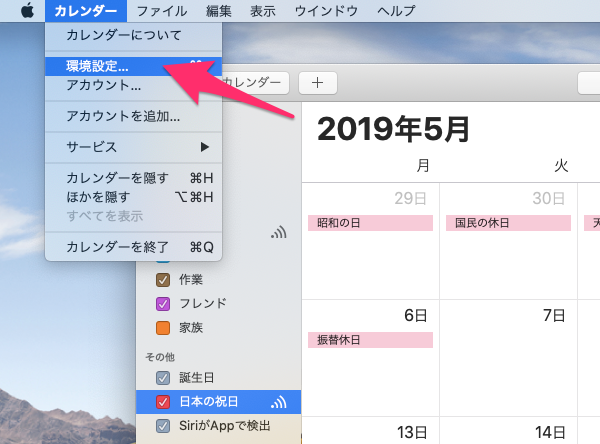Toggle the 日本の祝日 calendar checkbox
Viewport: 600px width, 444px height.
point(163,402)
